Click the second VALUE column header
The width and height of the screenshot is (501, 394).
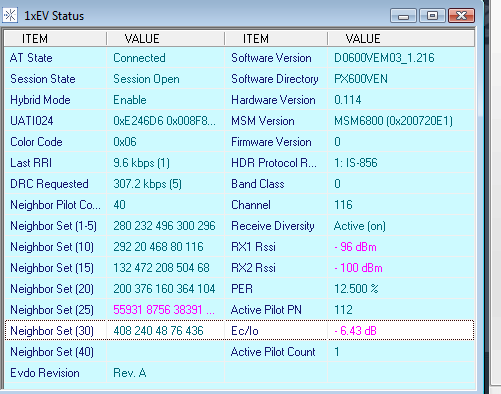pyautogui.click(x=401, y=39)
